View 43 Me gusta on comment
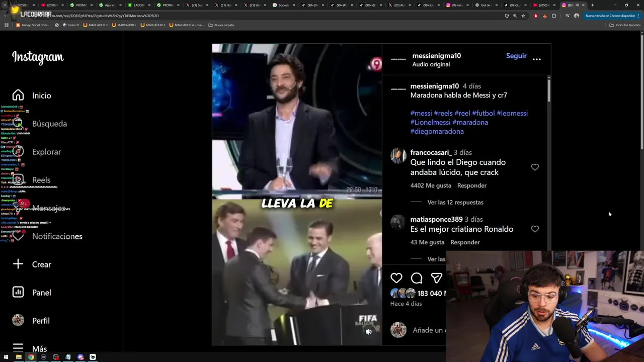The image size is (644, 362). 427,242
